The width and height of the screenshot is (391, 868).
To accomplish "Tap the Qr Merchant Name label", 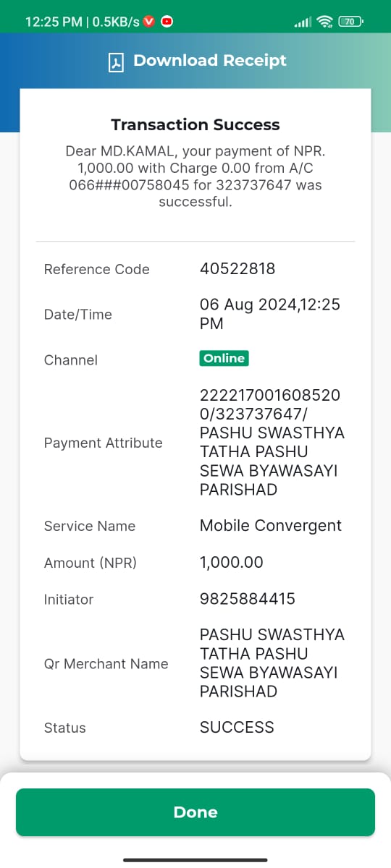I will (x=106, y=663).
